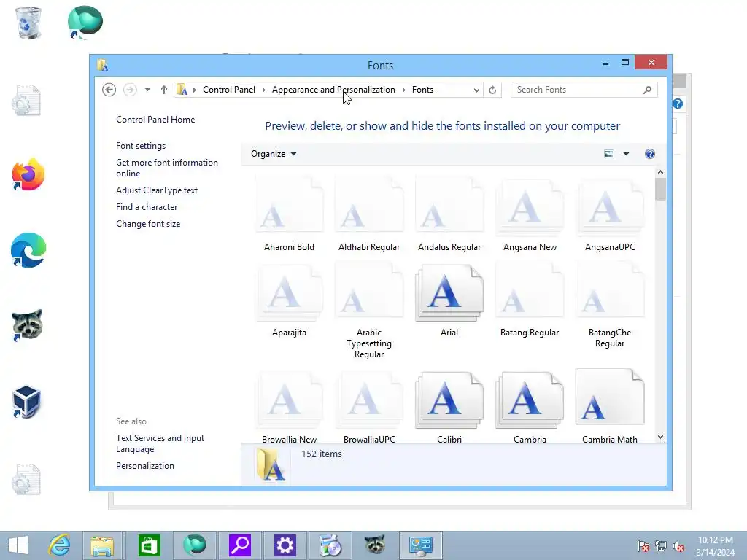Launch Internet Explorer from taskbar

(59, 545)
